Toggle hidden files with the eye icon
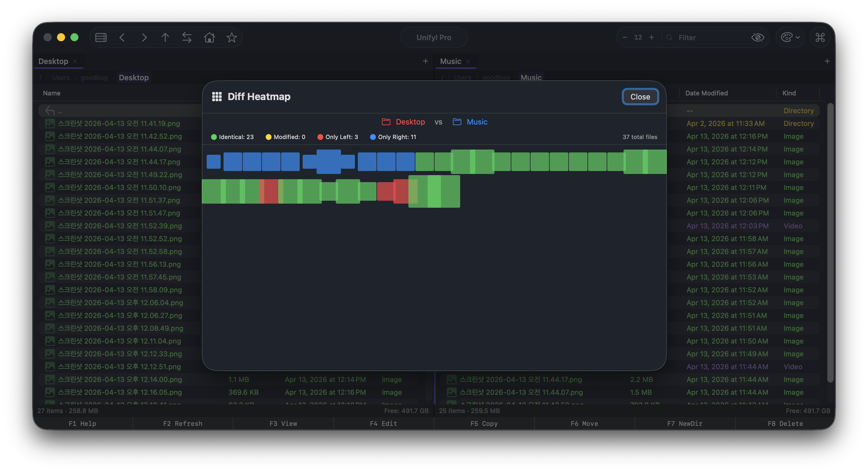 coord(758,38)
